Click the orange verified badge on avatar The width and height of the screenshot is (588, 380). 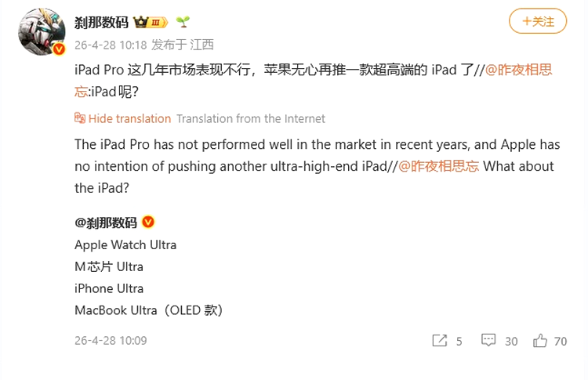[x=58, y=49]
